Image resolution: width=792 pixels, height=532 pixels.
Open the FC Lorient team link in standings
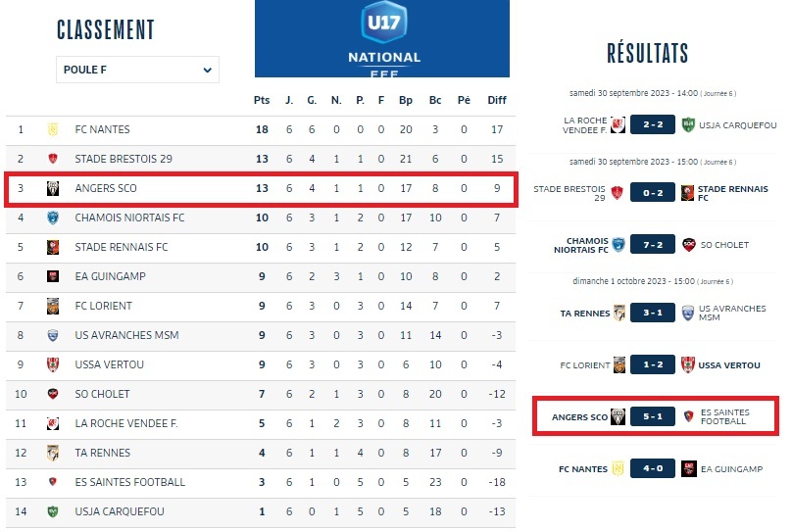(102, 306)
